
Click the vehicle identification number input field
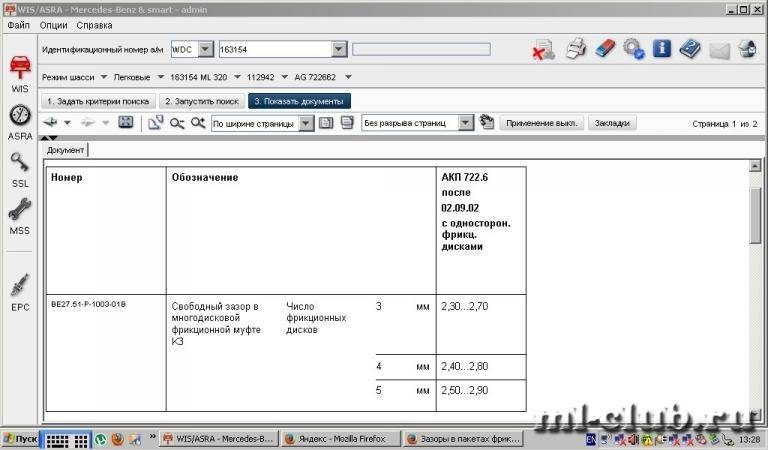click(275, 49)
